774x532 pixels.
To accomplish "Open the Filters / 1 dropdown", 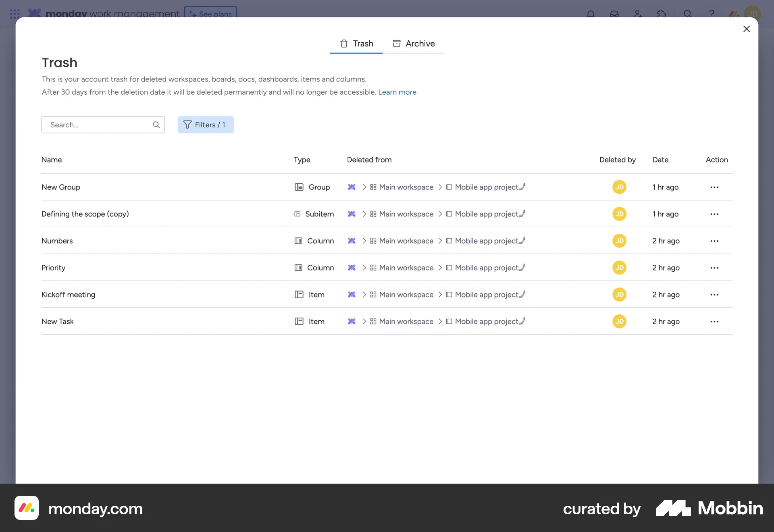I will [206, 125].
